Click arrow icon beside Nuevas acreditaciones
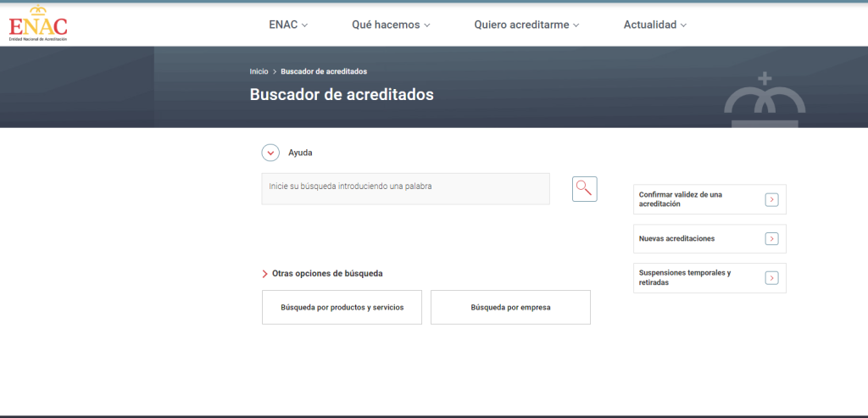Screen dimensions: 868x418 (771, 238)
